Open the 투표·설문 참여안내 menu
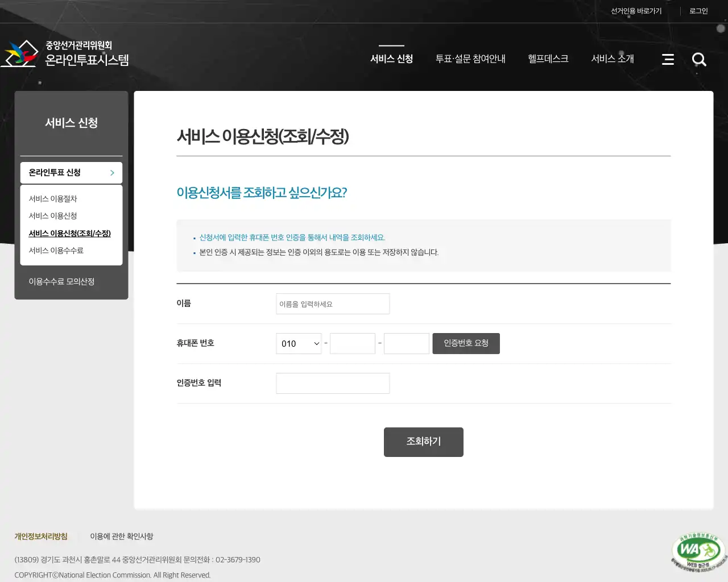The image size is (728, 582). click(470, 59)
